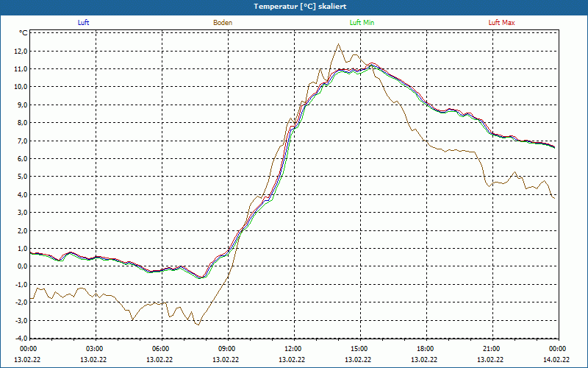Click the 'Temperatur [°C] skaliert' title

coord(300,7)
